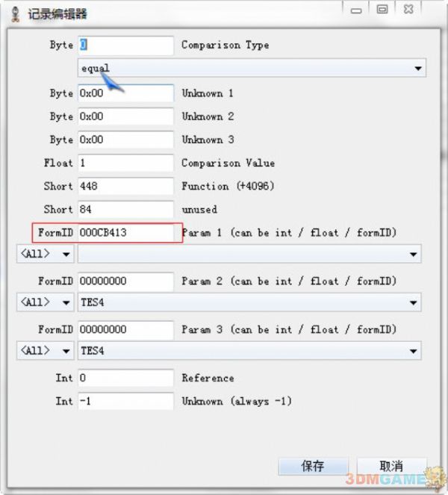Image resolution: width=448 pixels, height=495 pixels.
Task: Open the equal comparison type dropdown
Action: 252,69
